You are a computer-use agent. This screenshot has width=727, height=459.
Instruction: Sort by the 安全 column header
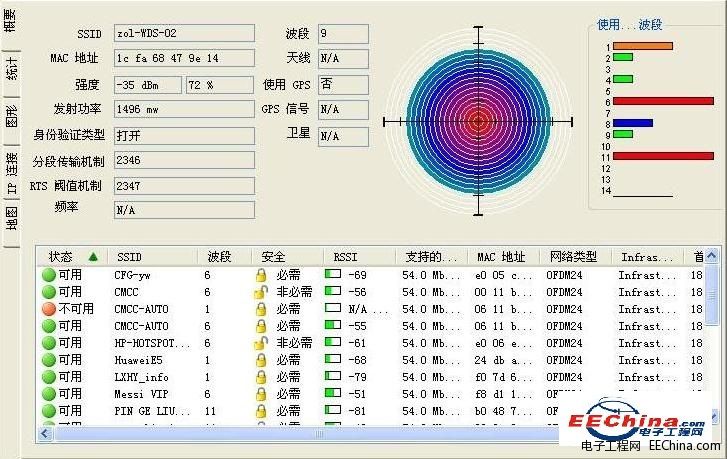coord(287,256)
